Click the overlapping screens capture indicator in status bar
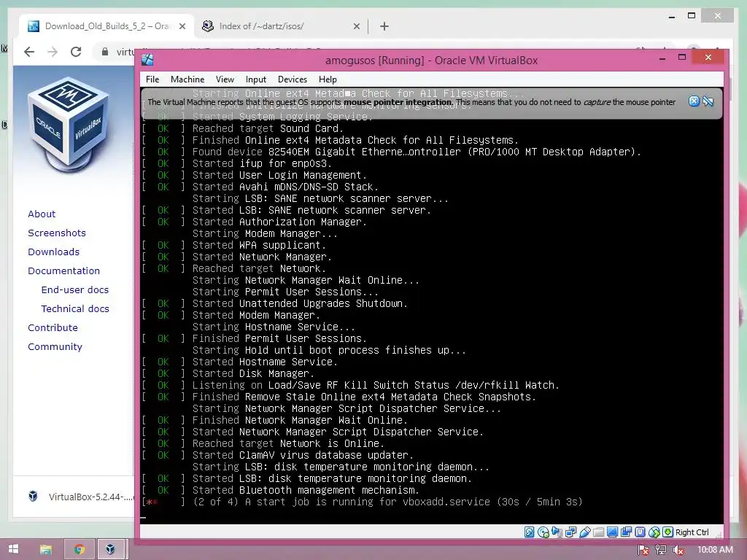This screenshot has height=560, width=747. 626,532
